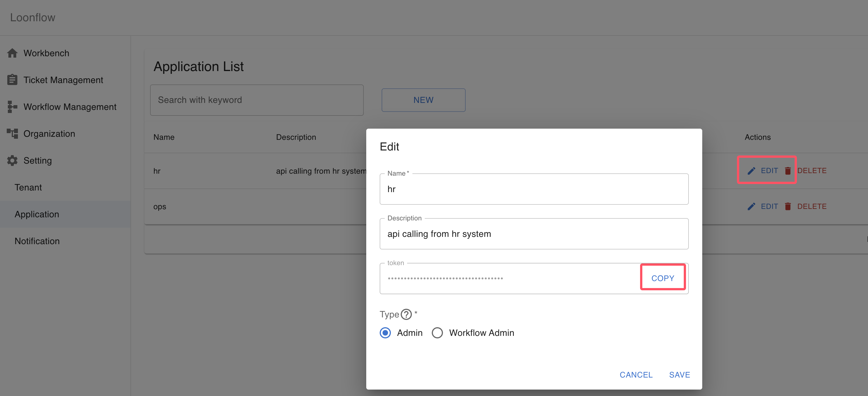Select the Application submenu item
Viewport: 868px width, 396px height.
coord(65,214)
